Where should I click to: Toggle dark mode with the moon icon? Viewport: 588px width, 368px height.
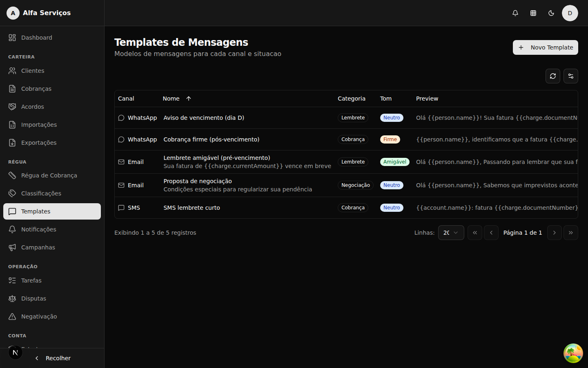pos(551,13)
